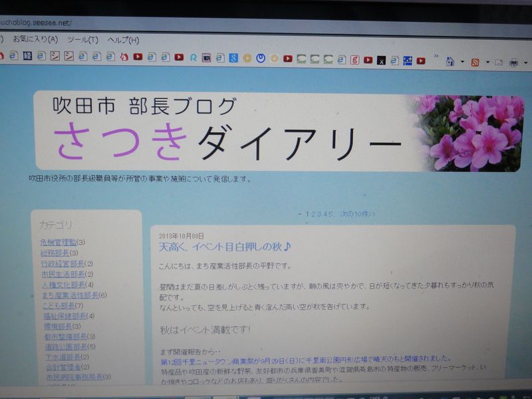Open the teal R favorites bar bookmark
The height and width of the screenshot is (399, 532).
(193, 58)
